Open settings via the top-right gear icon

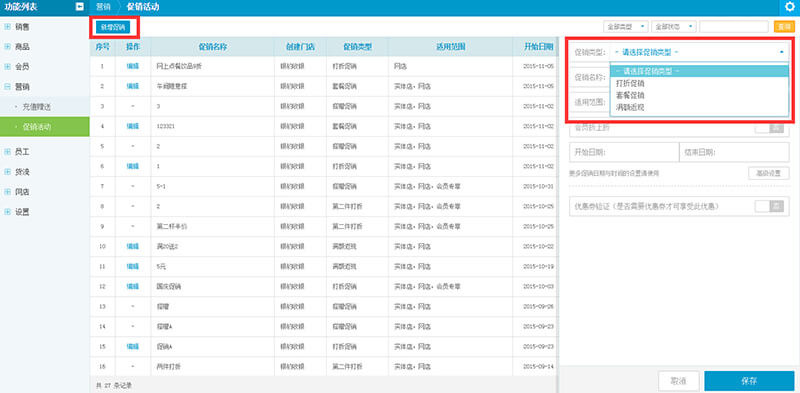(789, 7)
